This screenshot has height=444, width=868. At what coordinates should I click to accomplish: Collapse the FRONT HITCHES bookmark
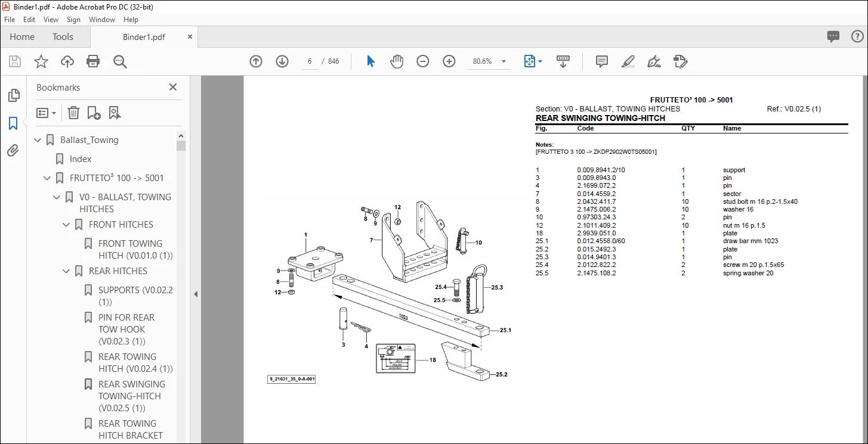[67, 225]
